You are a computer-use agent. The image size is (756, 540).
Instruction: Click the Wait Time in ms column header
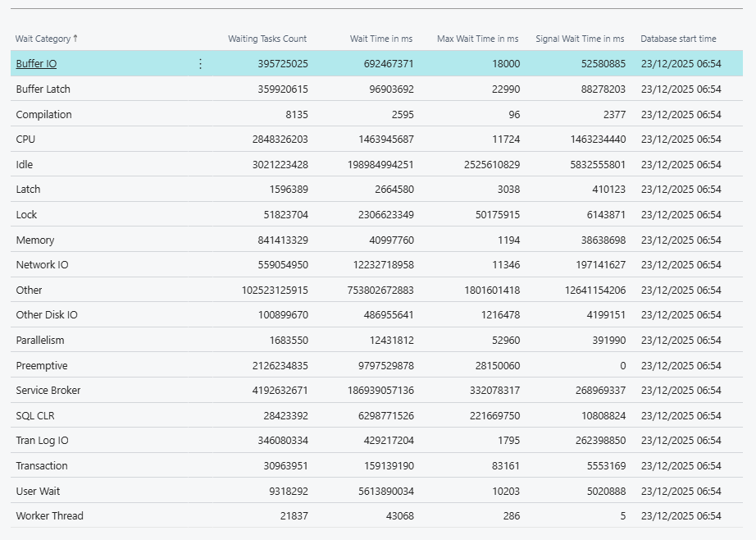tap(381, 39)
